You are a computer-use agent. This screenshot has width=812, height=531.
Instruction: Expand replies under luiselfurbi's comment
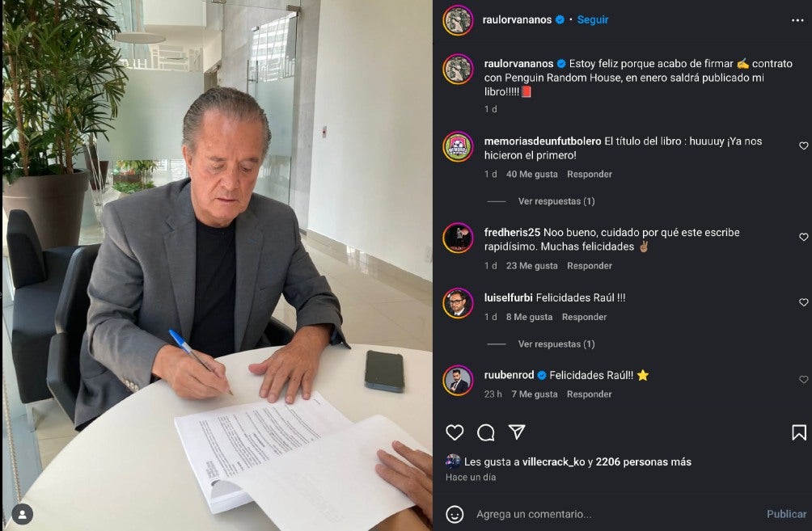click(556, 343)
